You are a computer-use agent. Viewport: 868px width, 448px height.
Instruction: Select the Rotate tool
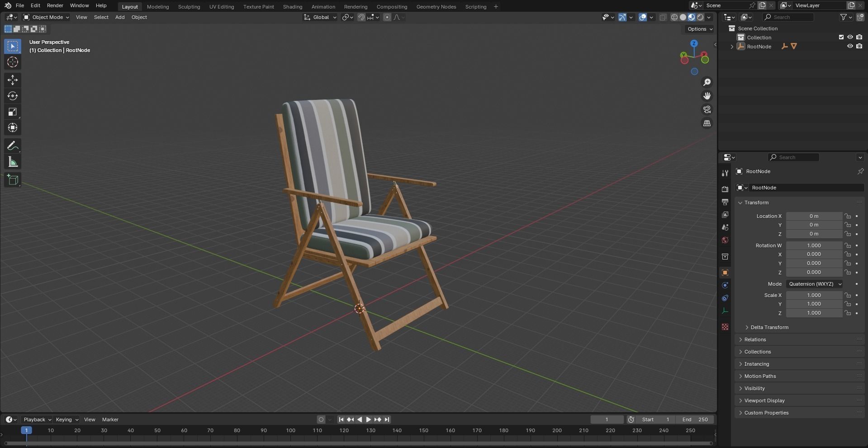click(13, 96)
